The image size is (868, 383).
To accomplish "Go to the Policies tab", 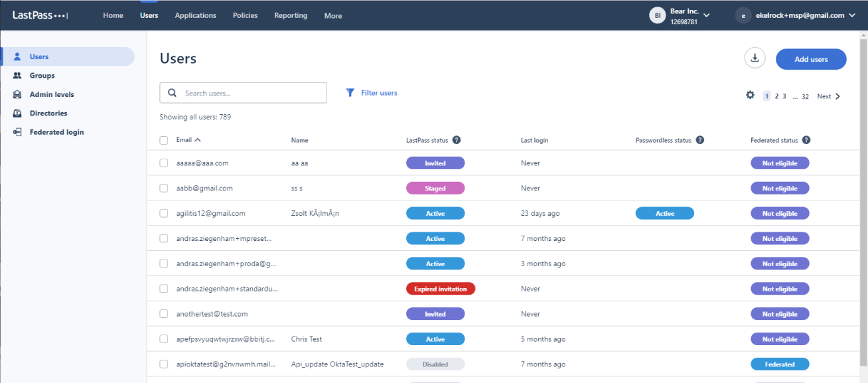I will [245, 15].
